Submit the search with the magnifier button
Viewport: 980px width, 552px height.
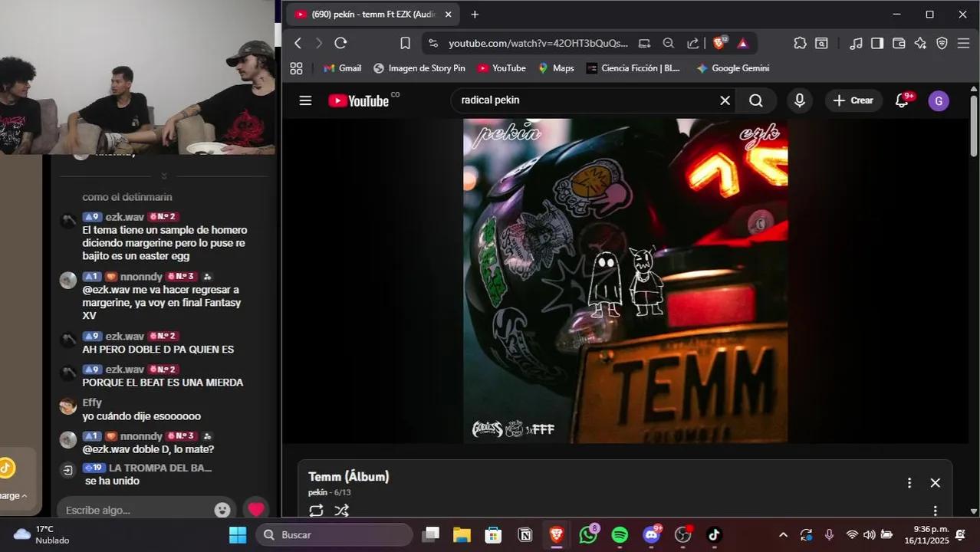pyautogui.click(x=756, y=100)
